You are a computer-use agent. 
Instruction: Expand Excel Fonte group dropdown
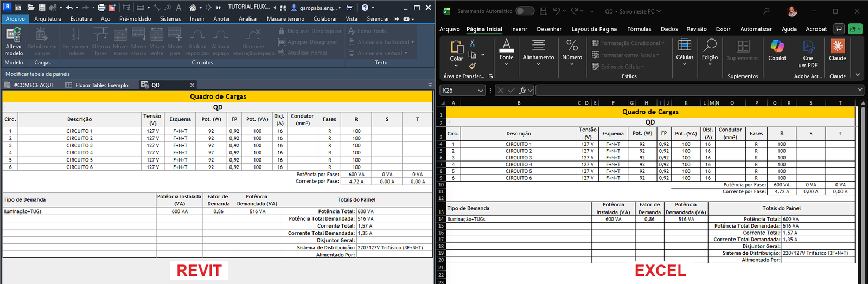click(507, 64)
